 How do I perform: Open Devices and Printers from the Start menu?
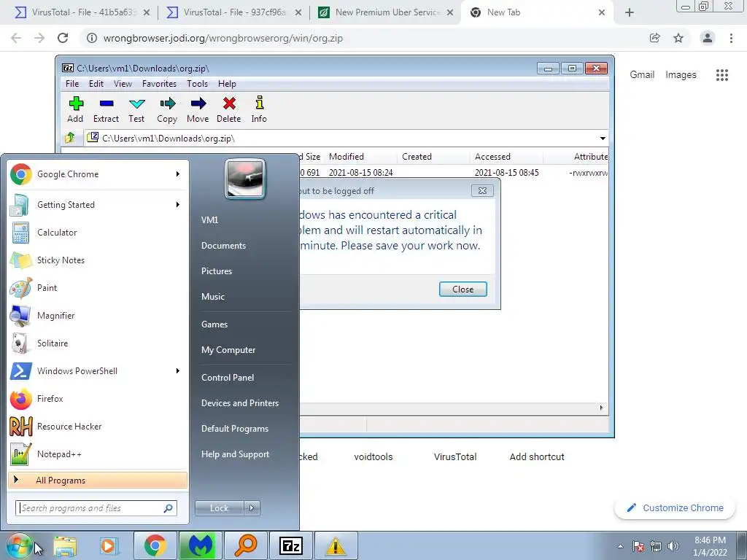point(240,403)
